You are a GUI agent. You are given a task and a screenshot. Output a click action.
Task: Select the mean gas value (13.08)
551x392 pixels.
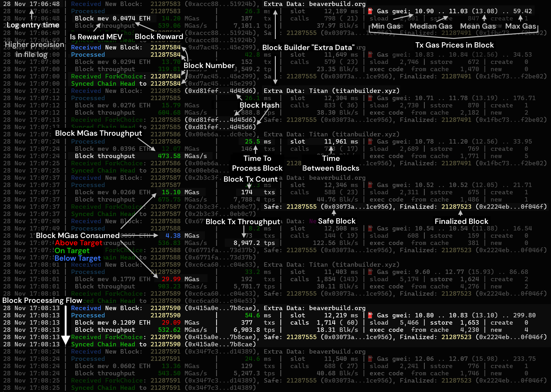485,11
